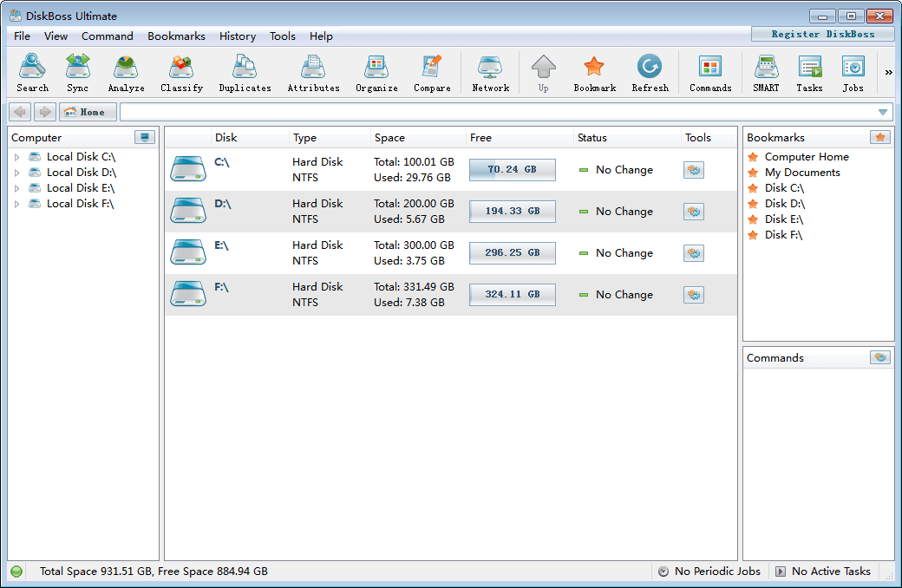Image resolution: width=902 pixels, height=588 pixels.
Task: Sort by the Free column header
Action: (x=519, y=138)
